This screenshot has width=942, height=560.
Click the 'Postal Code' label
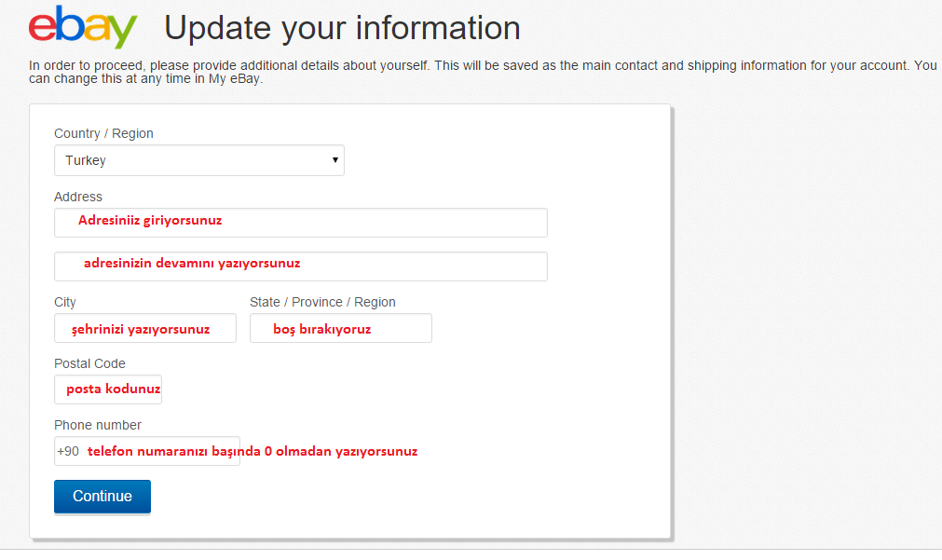[x=89, y=363]
